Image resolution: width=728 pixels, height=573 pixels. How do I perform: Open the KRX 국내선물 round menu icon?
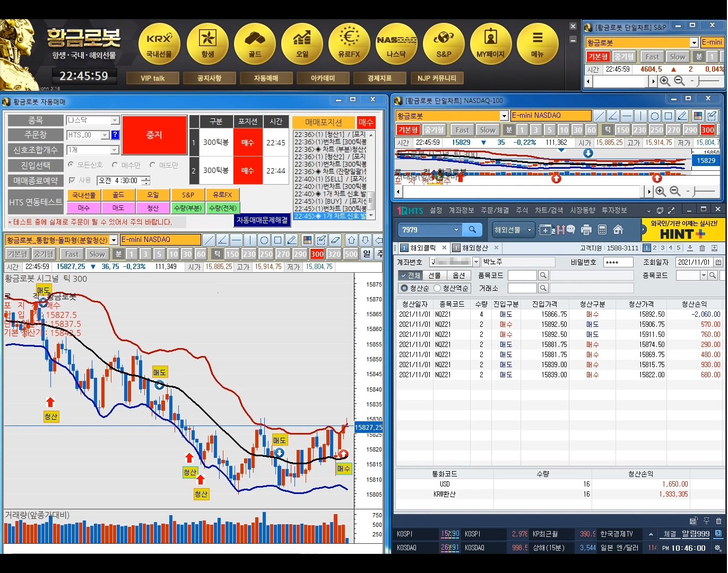coord(159,44)
